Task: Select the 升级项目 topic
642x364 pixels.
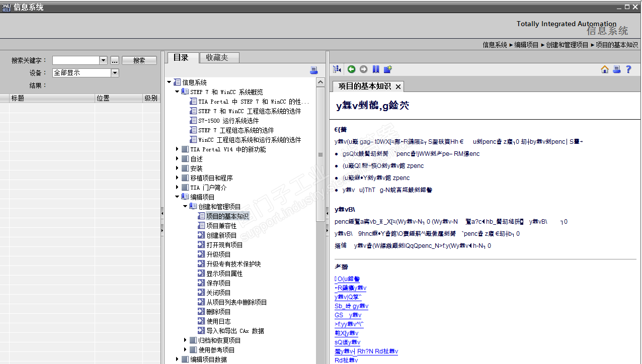Action: 218,254
